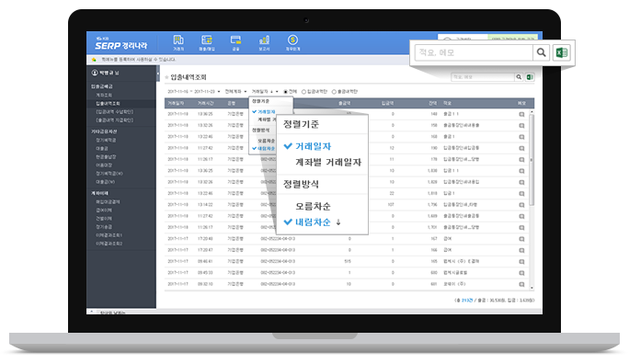Export via the green Excel icon in callout
The height and width of the screenshot is (364, 629).
pos(562,52)
